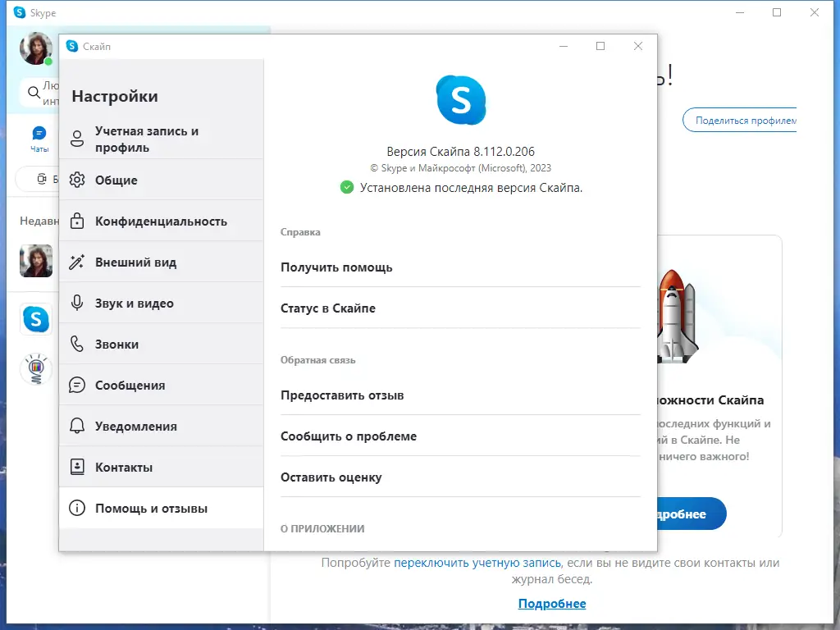Image resolution: width=840 pixels, height=630 pixels.
Task: Go to the Звук и видео settings section
Action: (162, 303)
